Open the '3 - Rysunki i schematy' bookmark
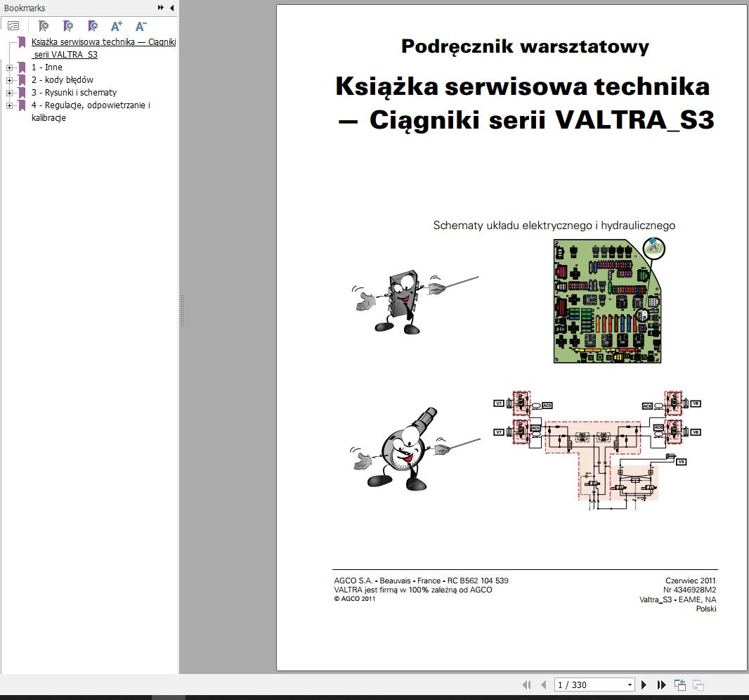 [74, 92]
